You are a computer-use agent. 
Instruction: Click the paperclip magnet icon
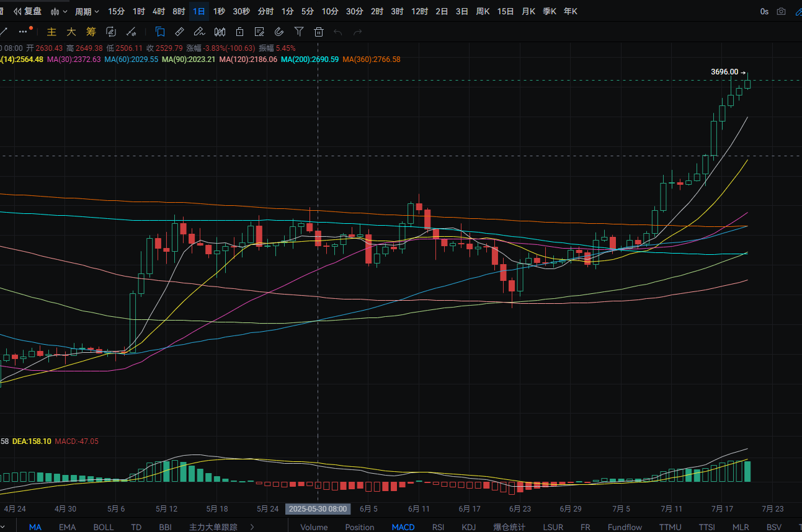[279, 32]
